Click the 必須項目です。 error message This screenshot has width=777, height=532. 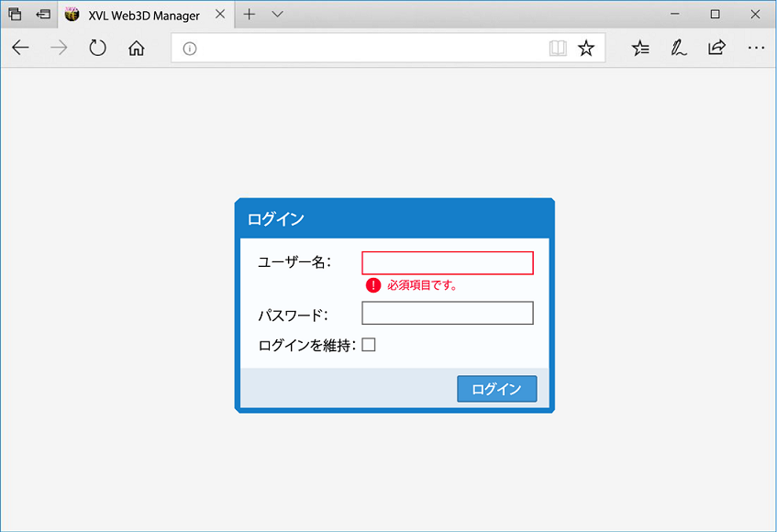(x=422, y=285)
